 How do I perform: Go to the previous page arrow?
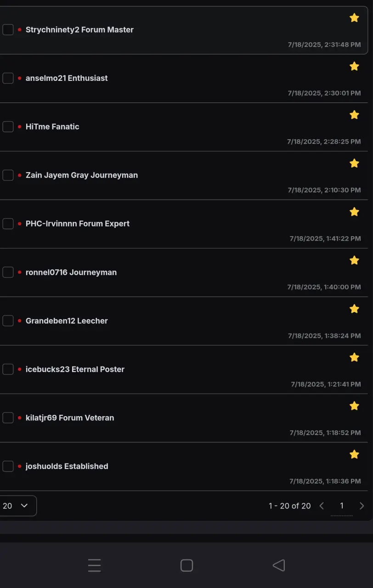[x=322, y=506]
